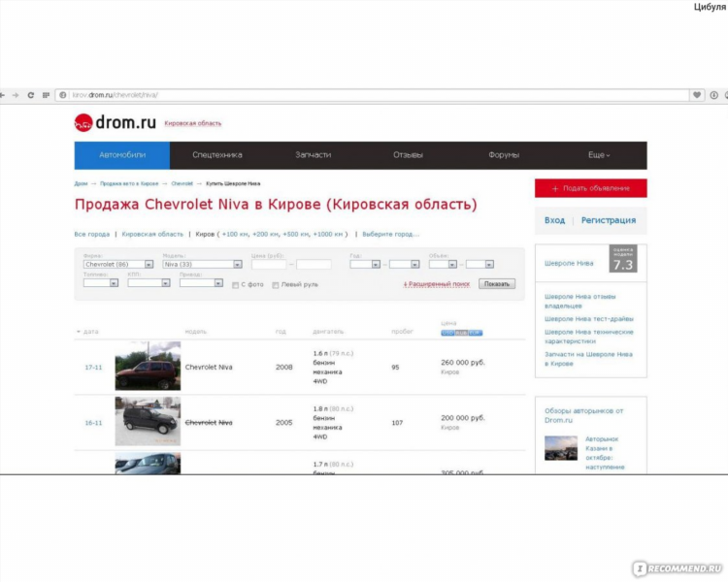Open the black Chevrolet Niva 2005 thumbnail
The height and width of the screenshot is (582, 728).
(148, 421)
